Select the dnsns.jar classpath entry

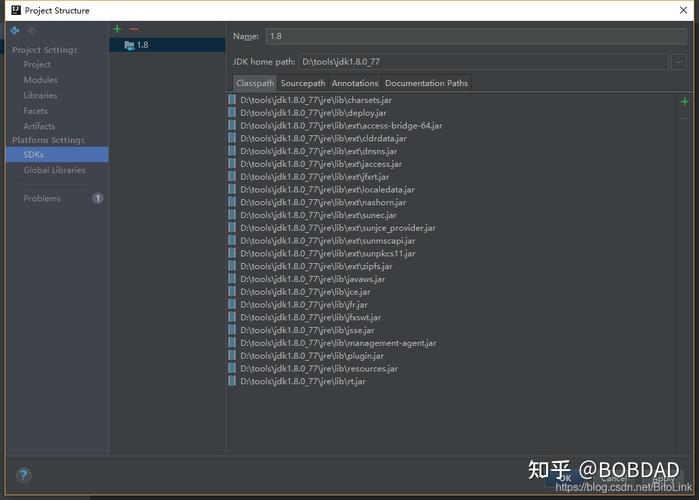[x=319, y=151]
